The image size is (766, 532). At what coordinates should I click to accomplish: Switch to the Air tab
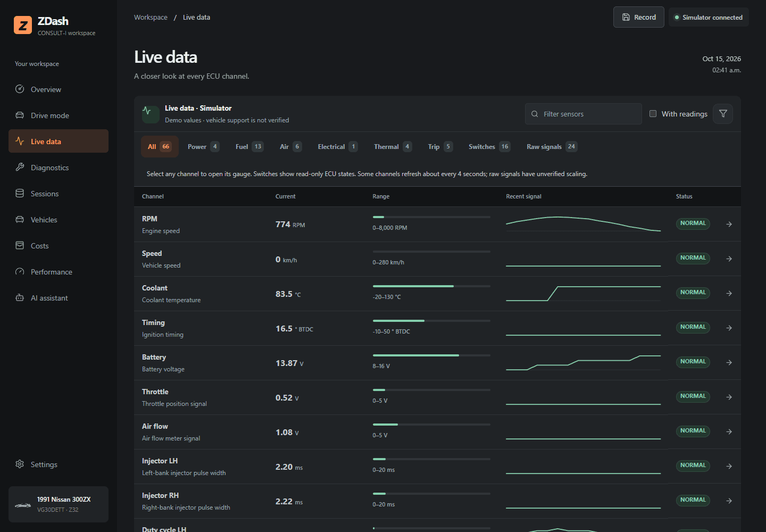click(290, 147)
